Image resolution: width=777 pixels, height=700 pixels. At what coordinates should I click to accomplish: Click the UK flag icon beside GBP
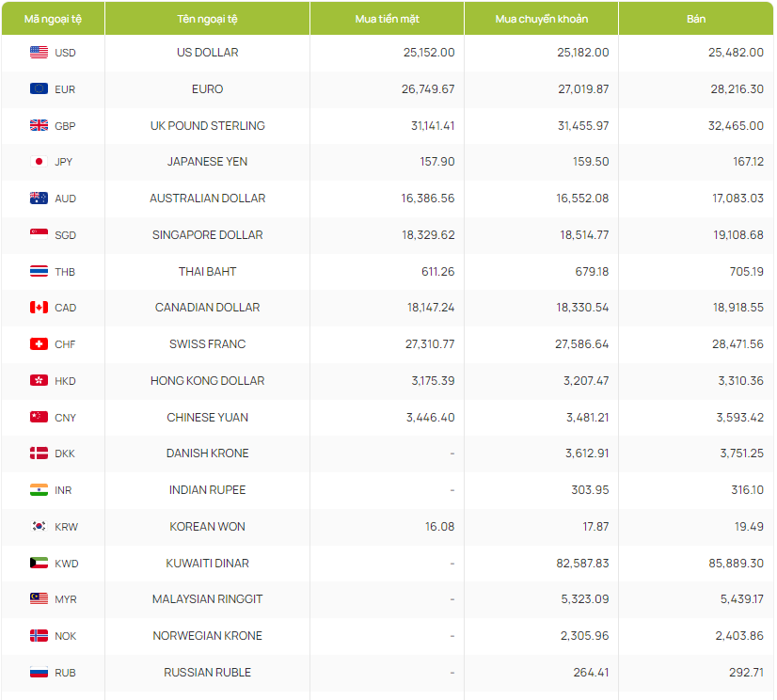coord(39,126)
